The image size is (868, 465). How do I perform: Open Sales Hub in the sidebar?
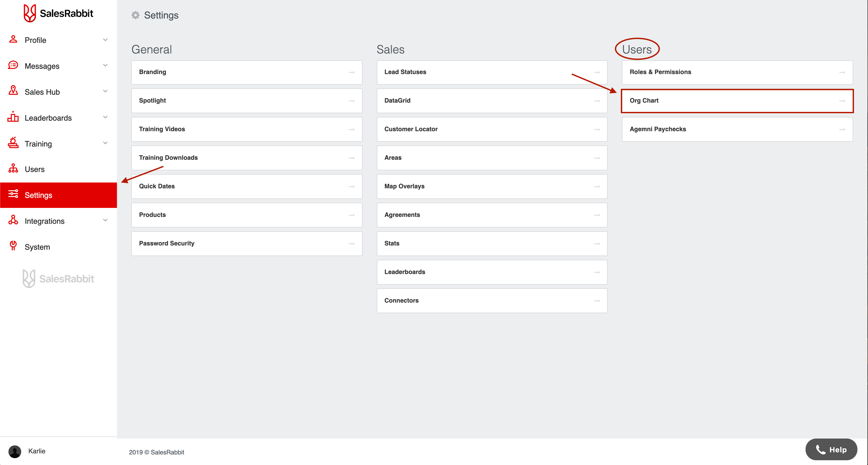tap(58, 92)
